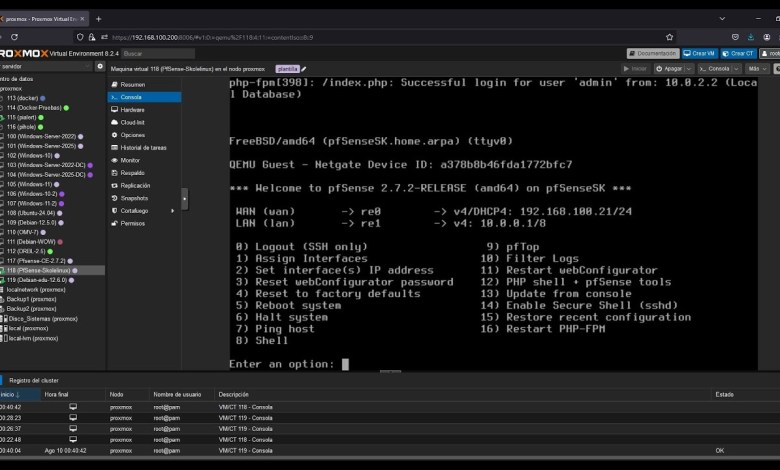This screenshot has height=470, width=780.
Task: Click the Estado column header
Action: (x=724, y=394)
